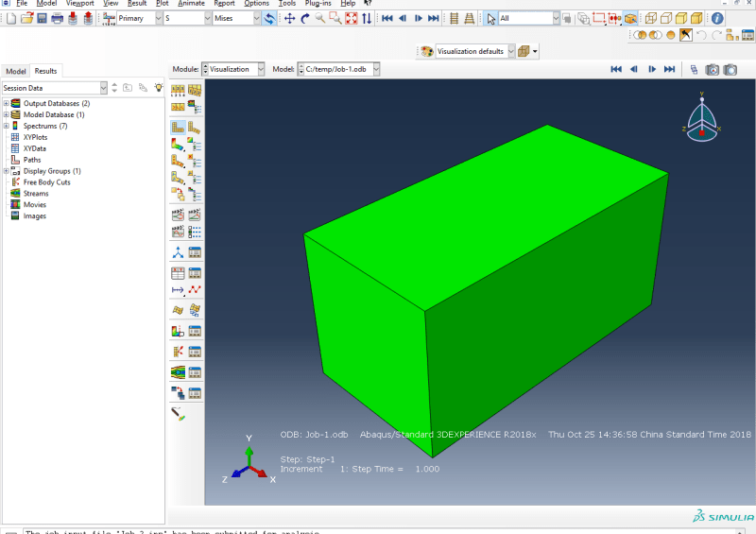756x534 pixels.
Task: Turn perspective on with the converging icon
Action: [469, 18]
